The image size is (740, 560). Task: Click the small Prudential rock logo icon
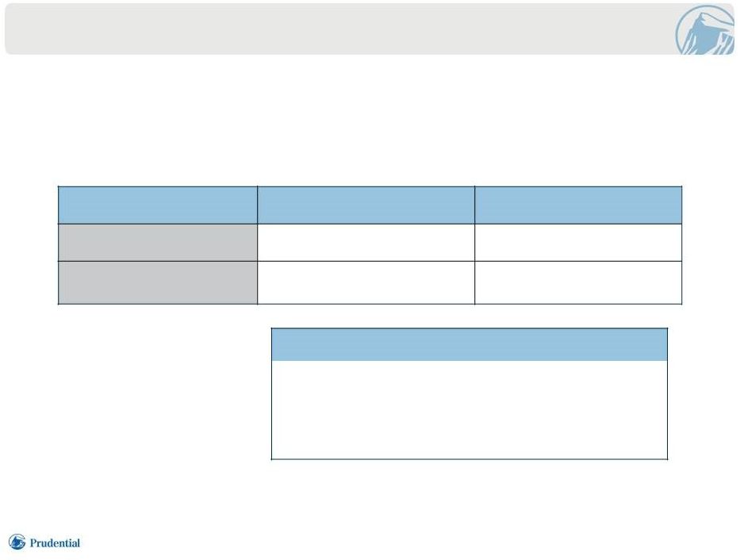tap(17, 542)
